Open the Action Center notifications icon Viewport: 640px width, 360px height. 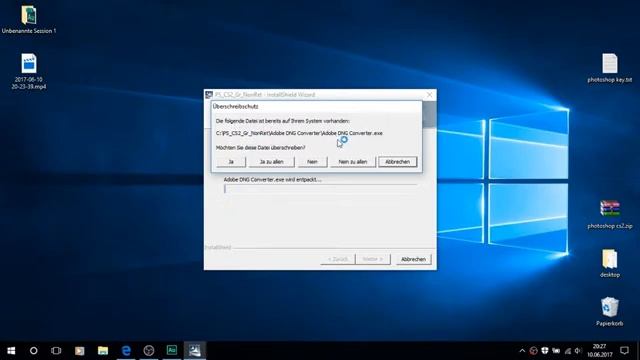point(624,351)
